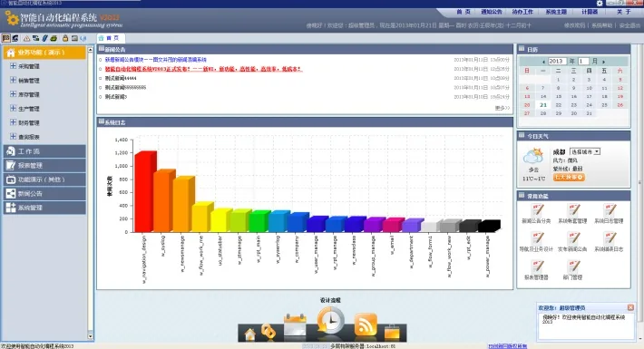
Task: Click the gear icon in the title bar
Action: (x=600, y=4)
